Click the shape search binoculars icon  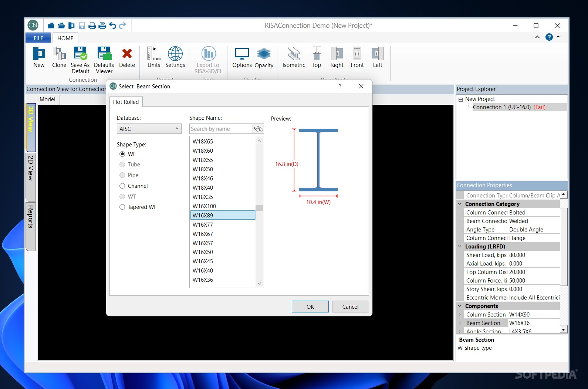point(258,129)
